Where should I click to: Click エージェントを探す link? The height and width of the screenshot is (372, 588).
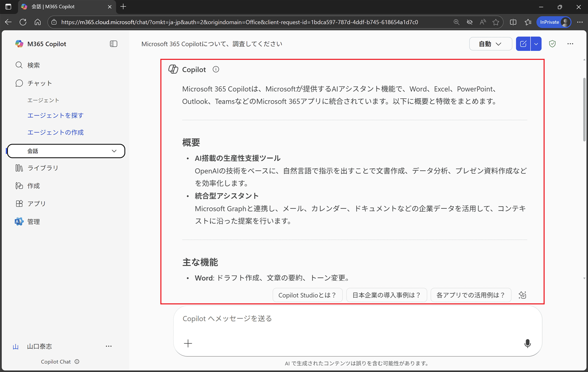55,116
